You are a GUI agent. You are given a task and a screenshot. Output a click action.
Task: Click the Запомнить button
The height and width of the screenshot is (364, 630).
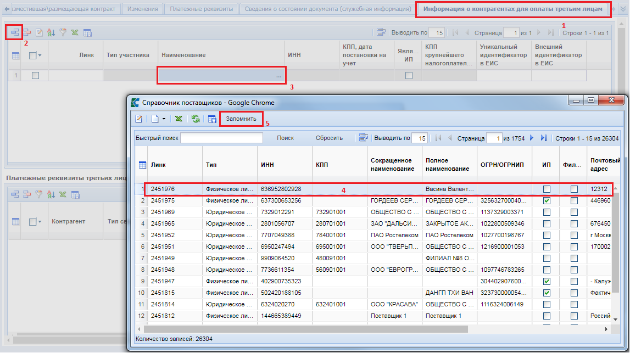tap(241, 119)
